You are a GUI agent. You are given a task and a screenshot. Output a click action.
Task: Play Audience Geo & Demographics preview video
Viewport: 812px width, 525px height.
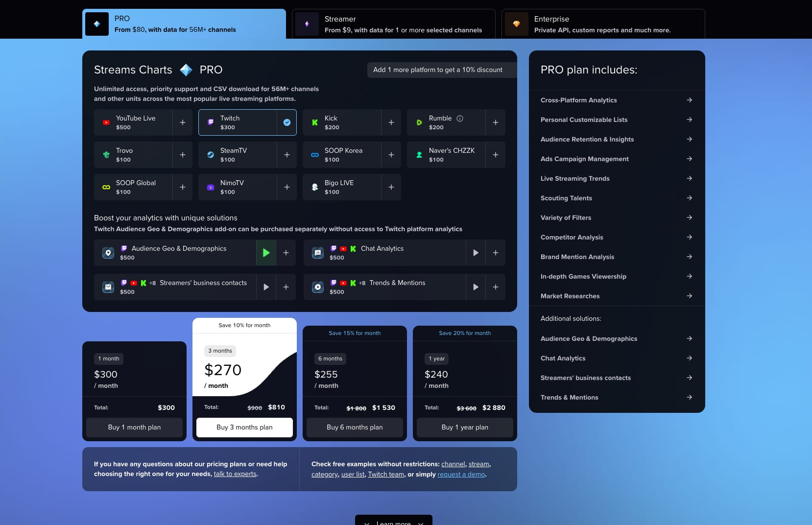coord(266,253)
